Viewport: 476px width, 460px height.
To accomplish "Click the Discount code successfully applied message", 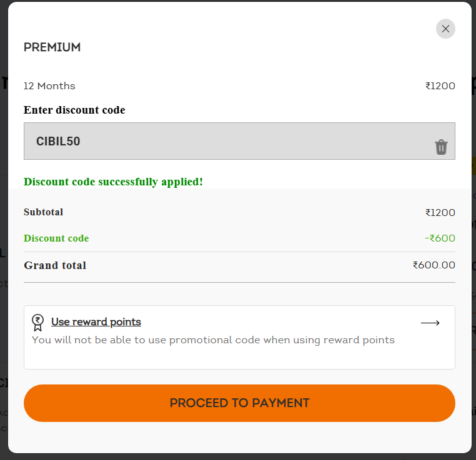I will pos(113,182).
